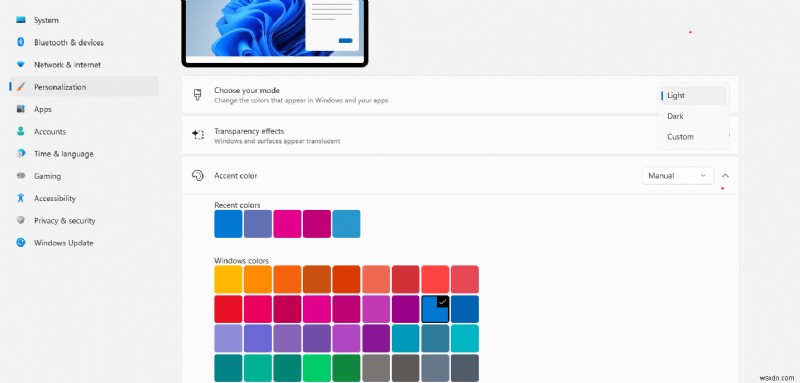Choose Custom mode in dropdown list
Viewport: 800px width, 383px height.
(693, 137)
